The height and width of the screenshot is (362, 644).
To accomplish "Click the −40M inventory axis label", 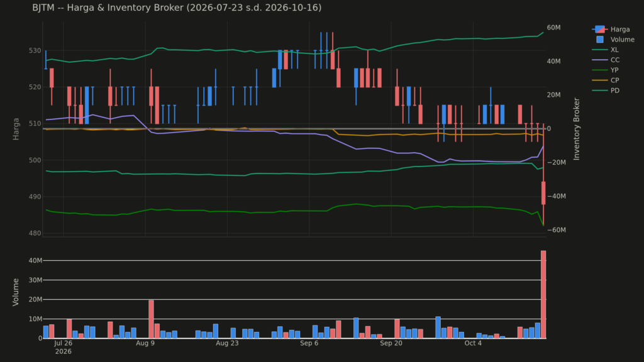I will click(557, 196).
